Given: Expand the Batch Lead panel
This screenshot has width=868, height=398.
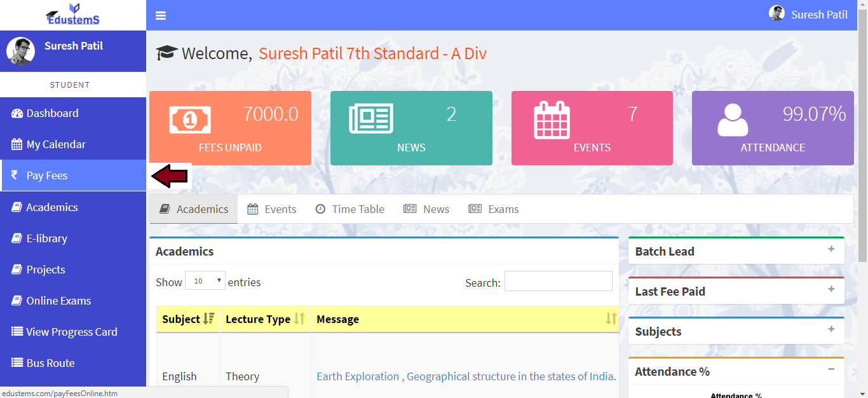Looking at the screenshot, I should click(x=831, y=249).
